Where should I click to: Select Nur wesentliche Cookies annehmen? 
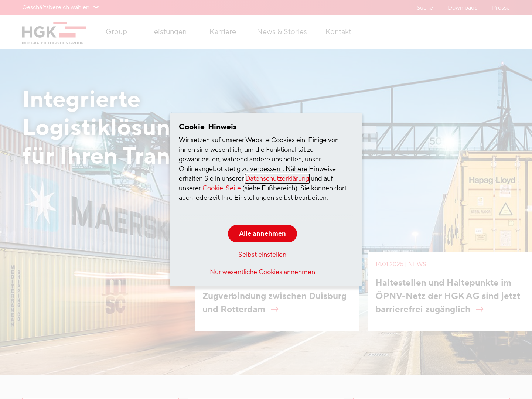262,272
